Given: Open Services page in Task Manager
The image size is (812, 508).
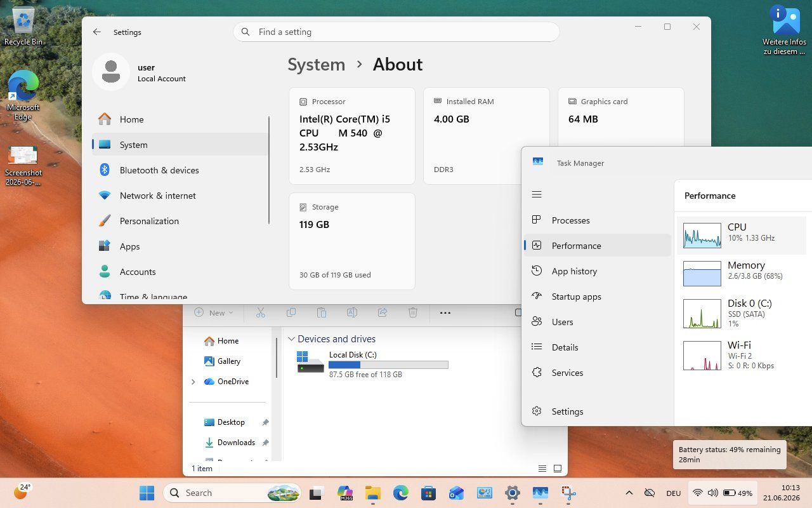Looking at the screenshot, I should click(x=598, y=373).
